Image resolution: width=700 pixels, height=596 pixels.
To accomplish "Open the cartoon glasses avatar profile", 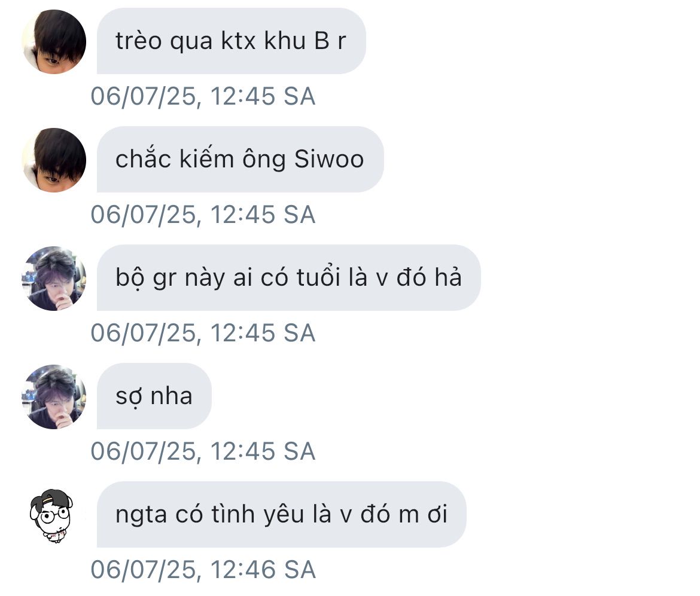I will pos(52,515).
